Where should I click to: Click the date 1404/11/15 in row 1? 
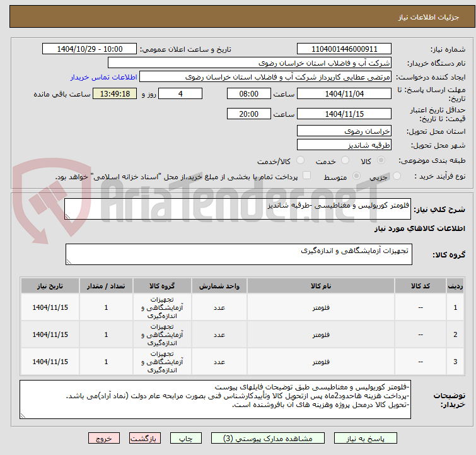[50, 307]
